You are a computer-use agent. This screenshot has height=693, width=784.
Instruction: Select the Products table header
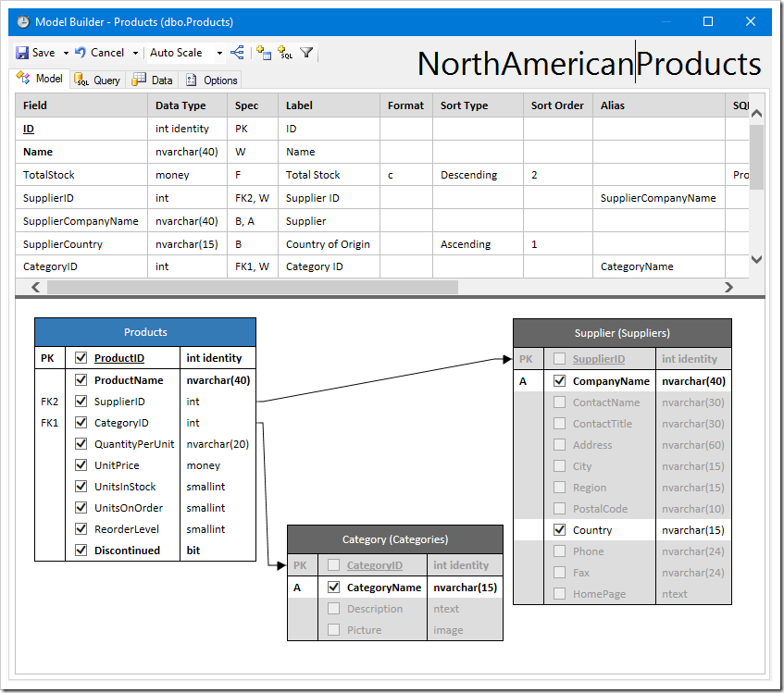145,332
